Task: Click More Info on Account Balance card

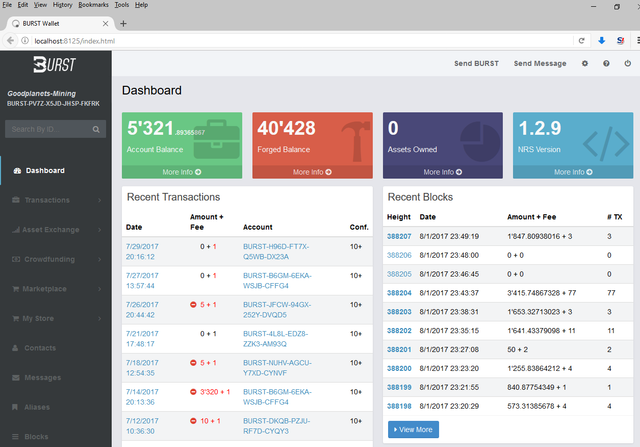Action: pos(182,172)
